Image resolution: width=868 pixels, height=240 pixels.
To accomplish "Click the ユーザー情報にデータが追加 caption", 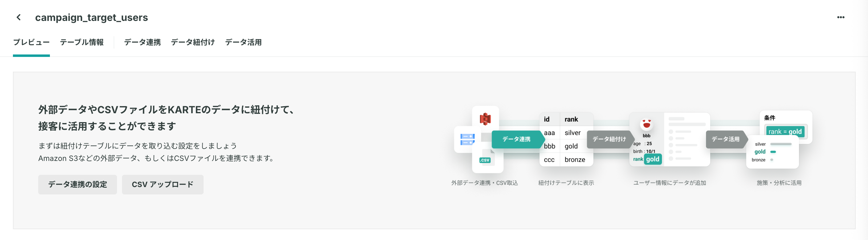I will tap(670, 183).
